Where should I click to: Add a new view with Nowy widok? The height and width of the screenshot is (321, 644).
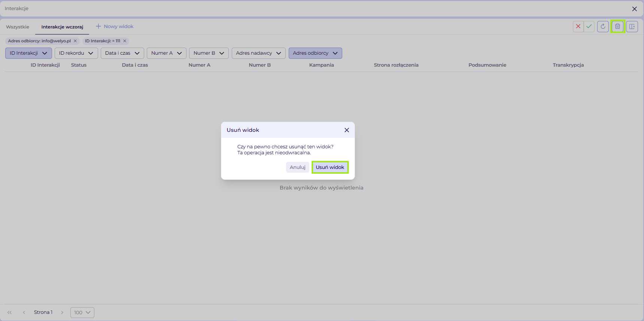115,26
